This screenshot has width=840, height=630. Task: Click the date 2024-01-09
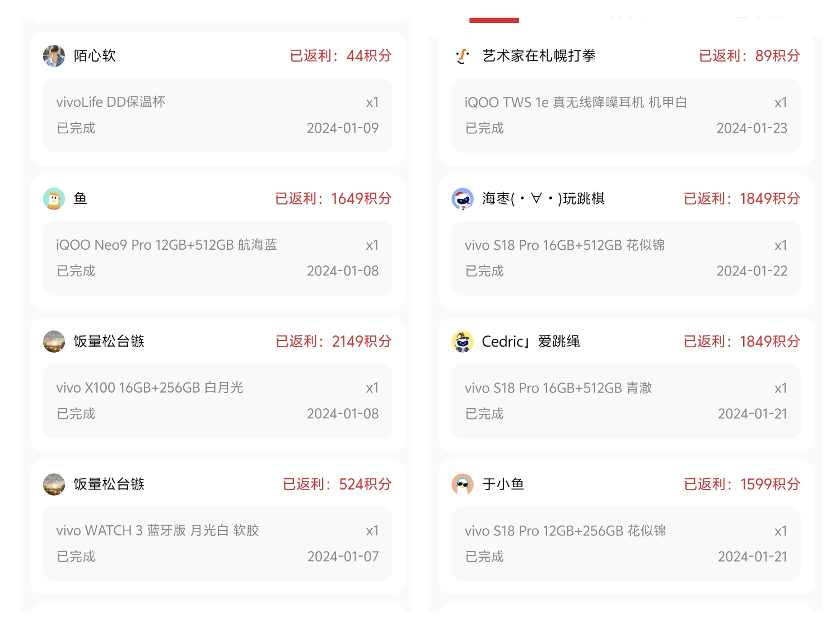click(343, 128)
